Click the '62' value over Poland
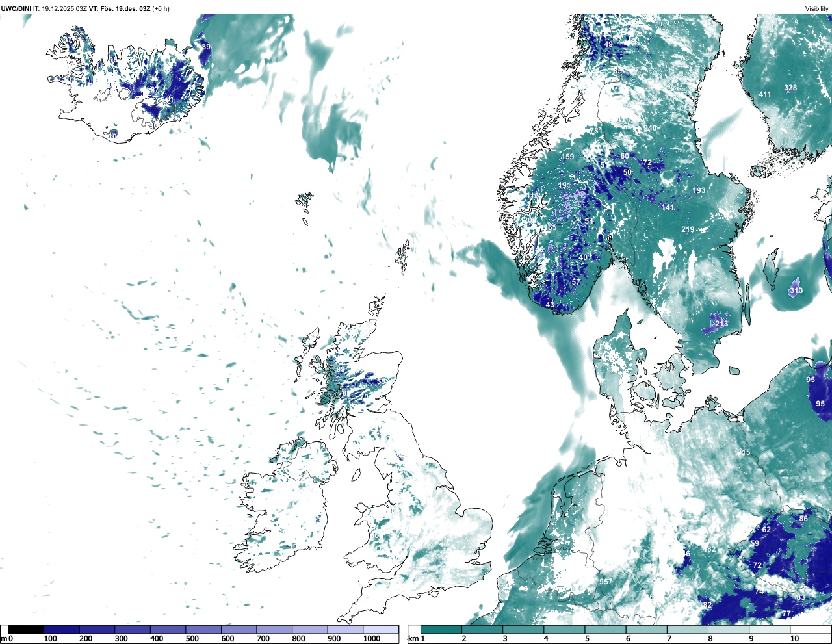The width and height of the screenshot is (832, 644). coord(766,530)
